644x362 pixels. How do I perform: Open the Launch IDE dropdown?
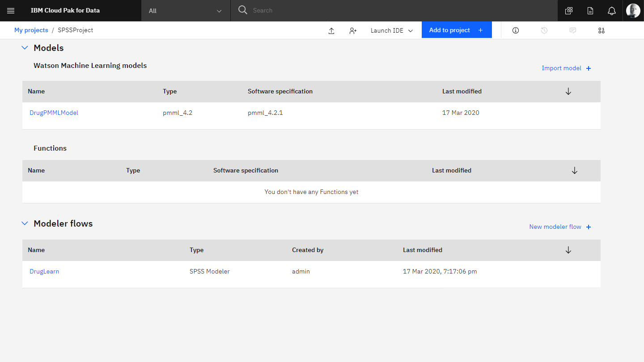[391, 30]
